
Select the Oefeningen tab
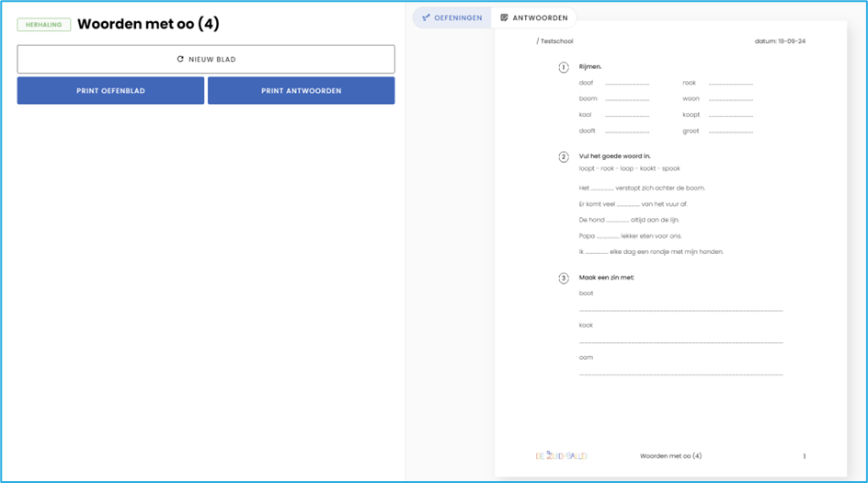point(451,17)
